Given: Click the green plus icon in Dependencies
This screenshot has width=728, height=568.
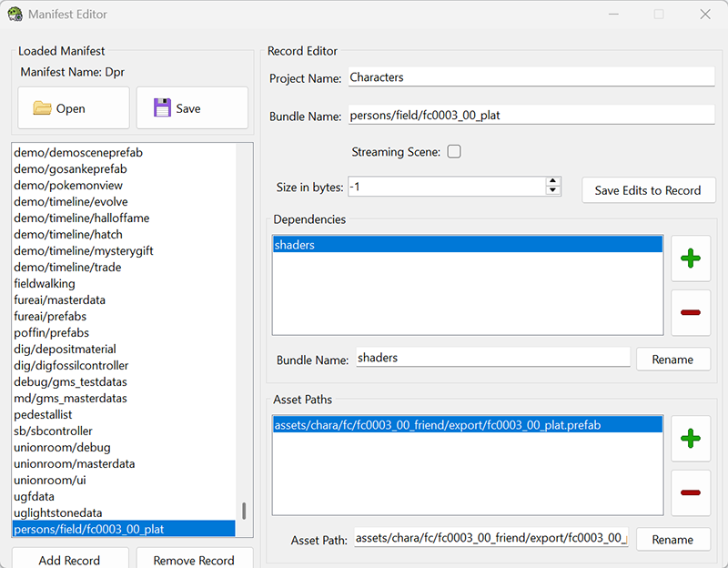Looking at the screenshot, I should point(691,259).
